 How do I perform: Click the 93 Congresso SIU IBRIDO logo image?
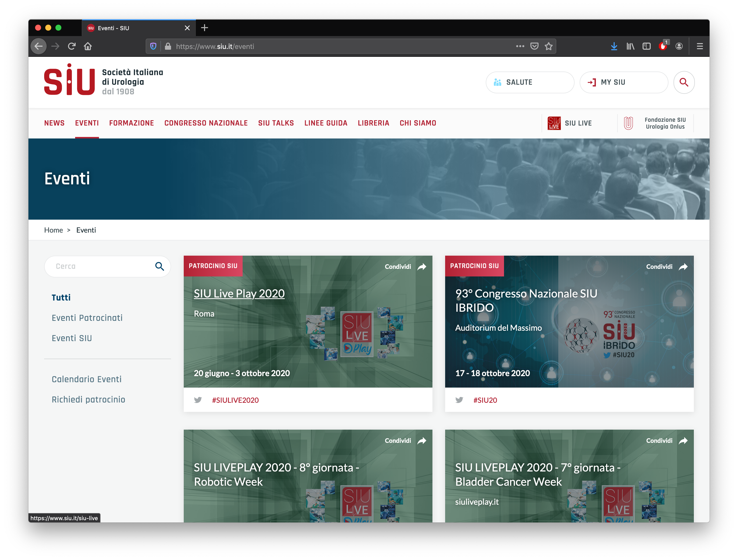(599, 334)
